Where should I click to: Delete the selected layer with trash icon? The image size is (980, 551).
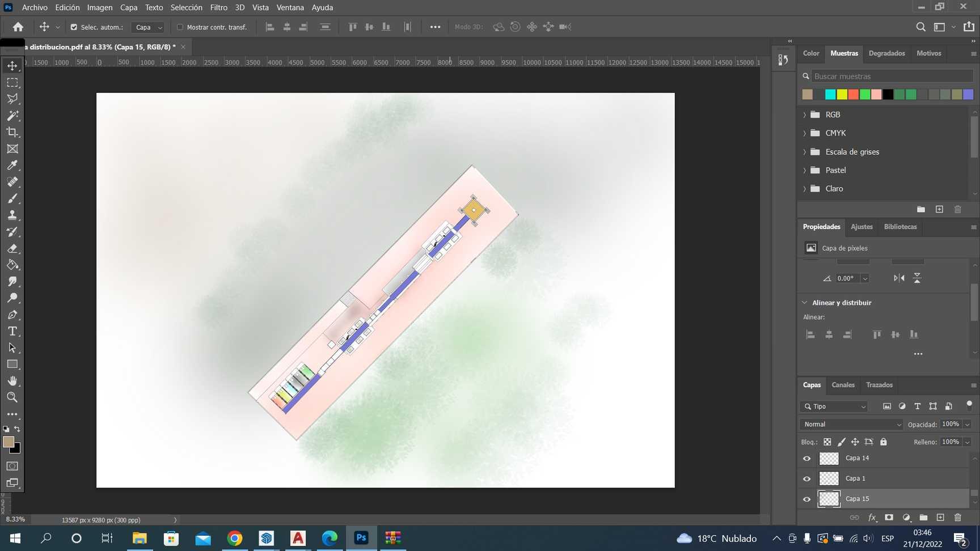pos(958,518)
